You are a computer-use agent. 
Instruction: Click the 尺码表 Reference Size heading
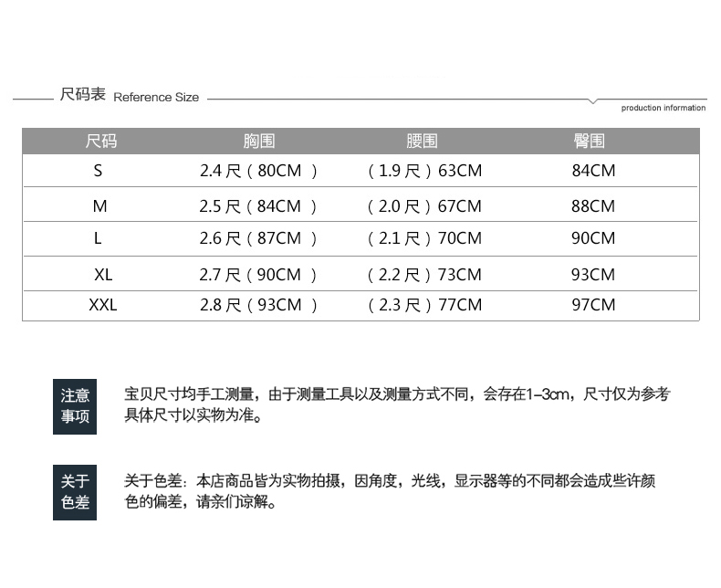tap(130, 95)
